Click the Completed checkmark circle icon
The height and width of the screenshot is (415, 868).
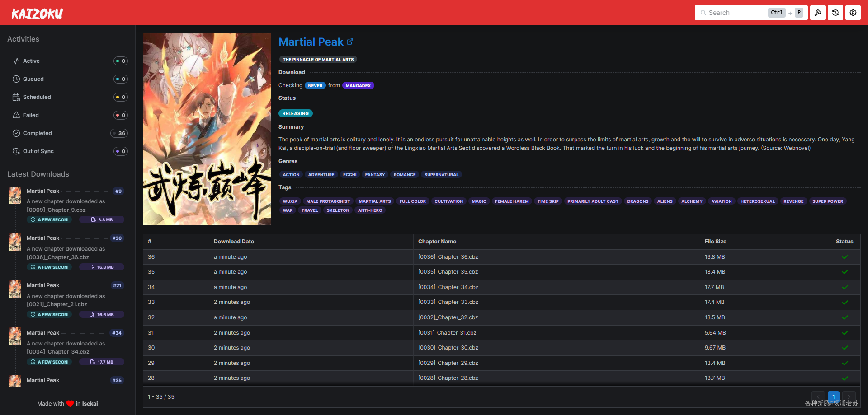click(16, 133)
